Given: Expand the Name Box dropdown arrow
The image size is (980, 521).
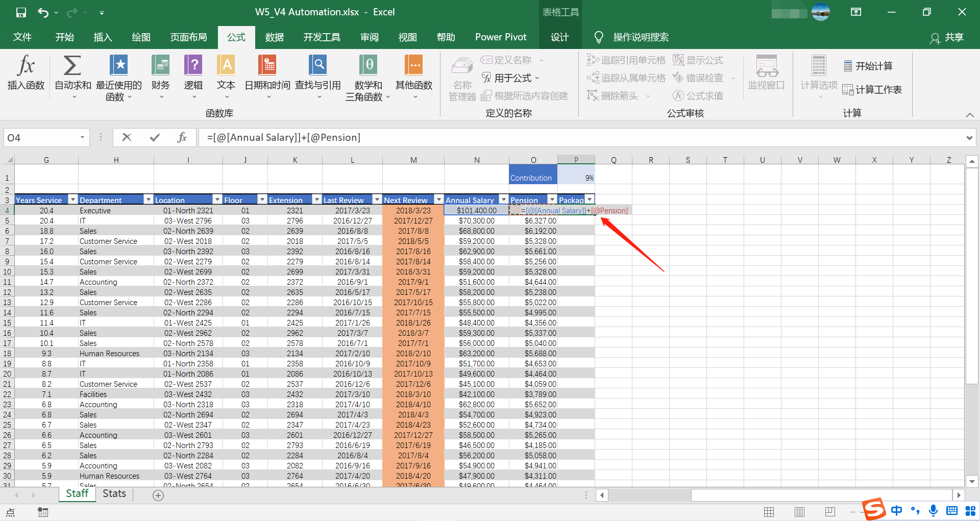Looking at the screenshot, I should pyautogui.click(x=82, y=137).
